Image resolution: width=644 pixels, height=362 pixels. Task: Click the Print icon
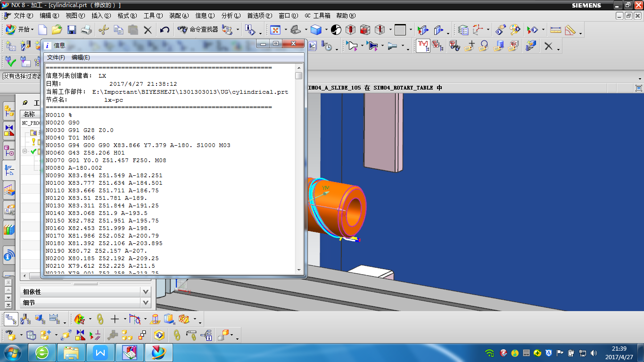point(86,30)
